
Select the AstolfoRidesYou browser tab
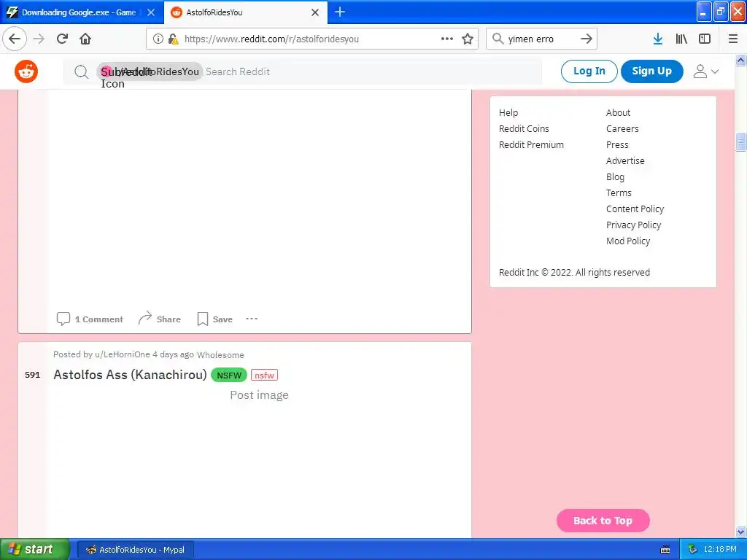pos(246,12)
